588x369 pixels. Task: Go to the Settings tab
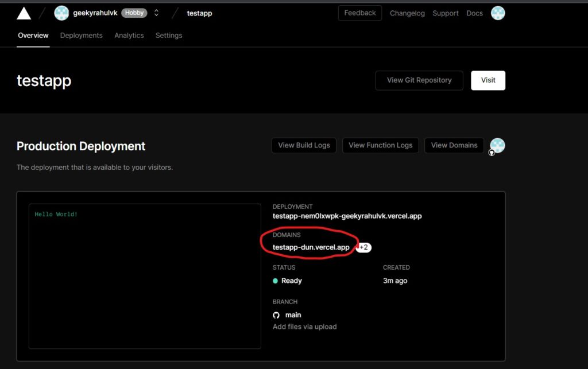[x=168, y=36]
